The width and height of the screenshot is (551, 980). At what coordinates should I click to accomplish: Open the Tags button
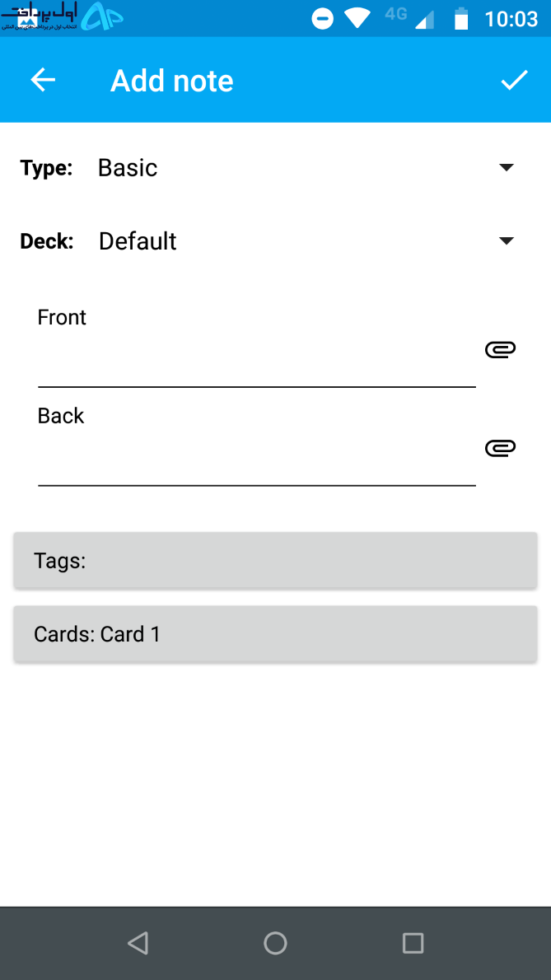click(x=275, y=561)
